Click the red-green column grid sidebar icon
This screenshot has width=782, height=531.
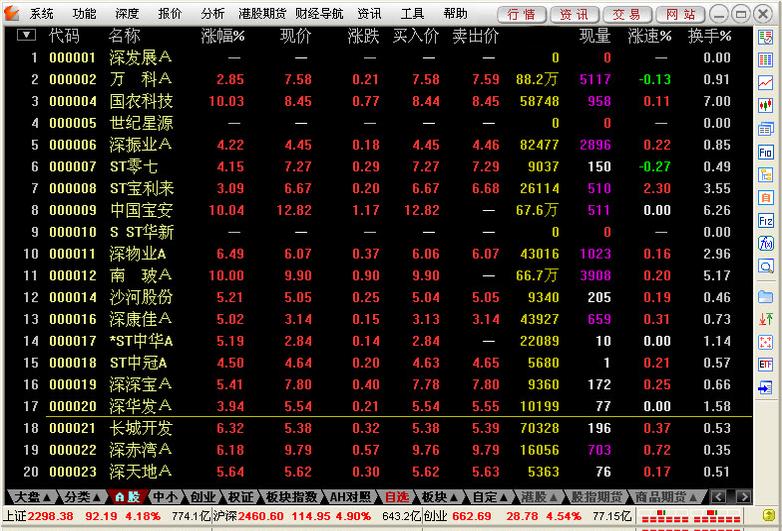click(766, 60)
